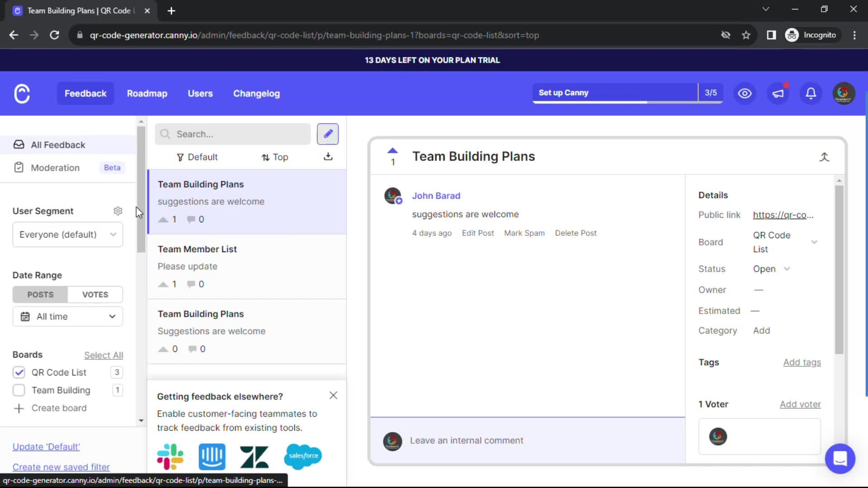Viewport: 868px width, 488px height.
Task: Click the voter avatar in voters box
Action: point(718,436)
